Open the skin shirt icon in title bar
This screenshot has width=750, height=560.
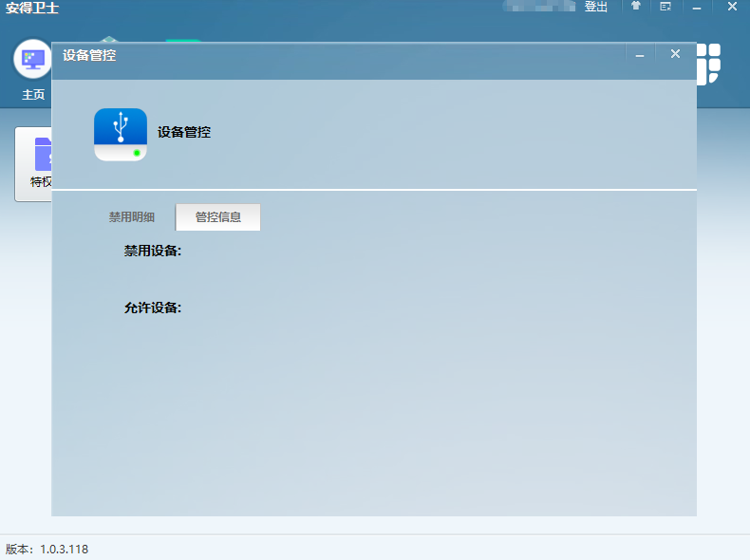(x=635, y=7)
